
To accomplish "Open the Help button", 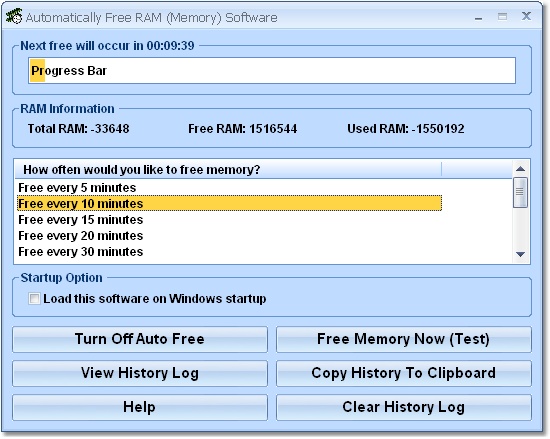I will [x=140, y=407].
